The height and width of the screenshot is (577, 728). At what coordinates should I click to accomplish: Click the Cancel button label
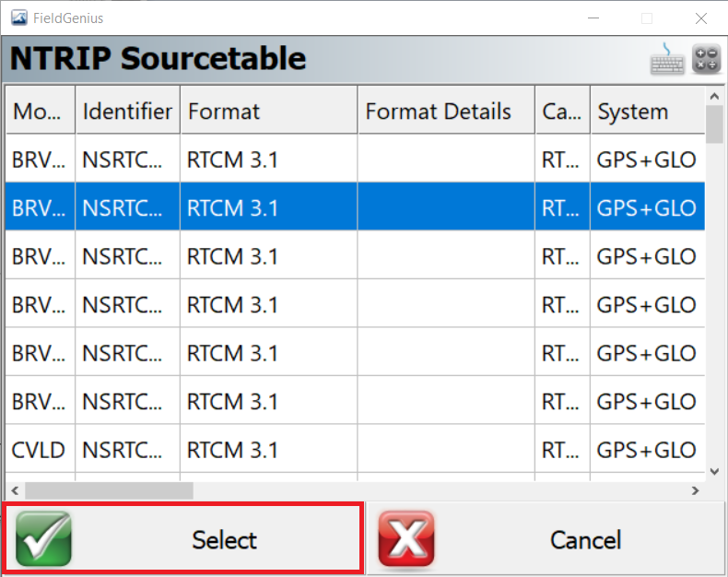[585, 540]
